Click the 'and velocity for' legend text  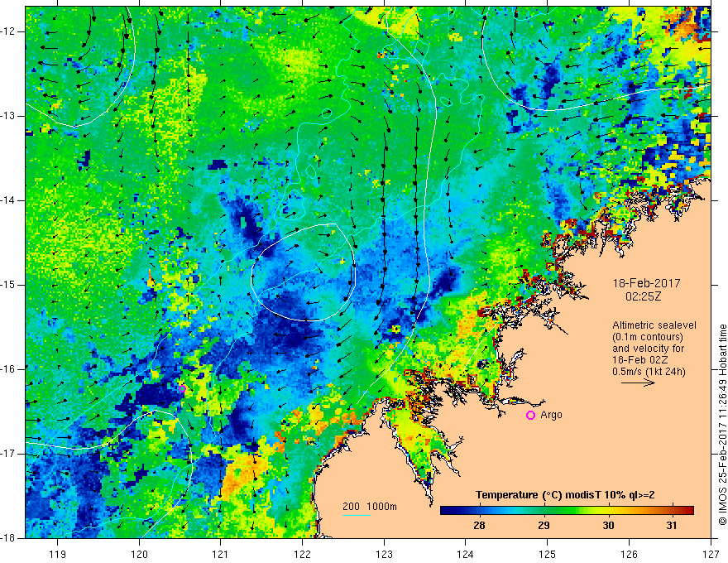(x=648, y=349)
